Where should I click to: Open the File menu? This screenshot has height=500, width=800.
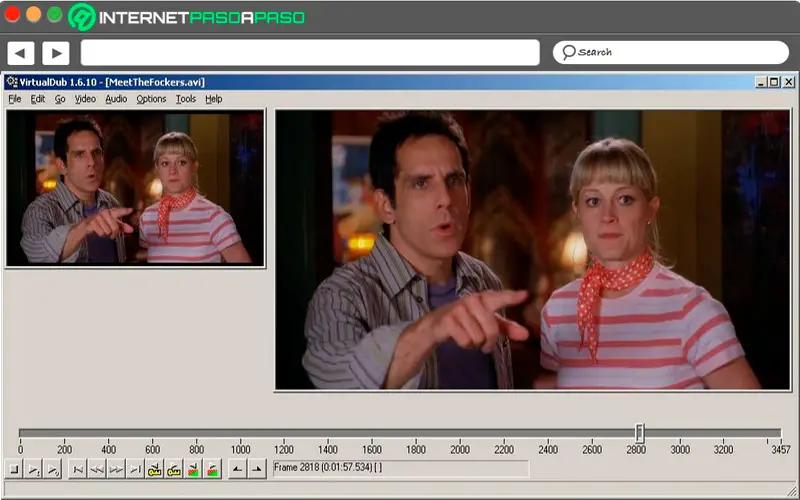(15, 99)
